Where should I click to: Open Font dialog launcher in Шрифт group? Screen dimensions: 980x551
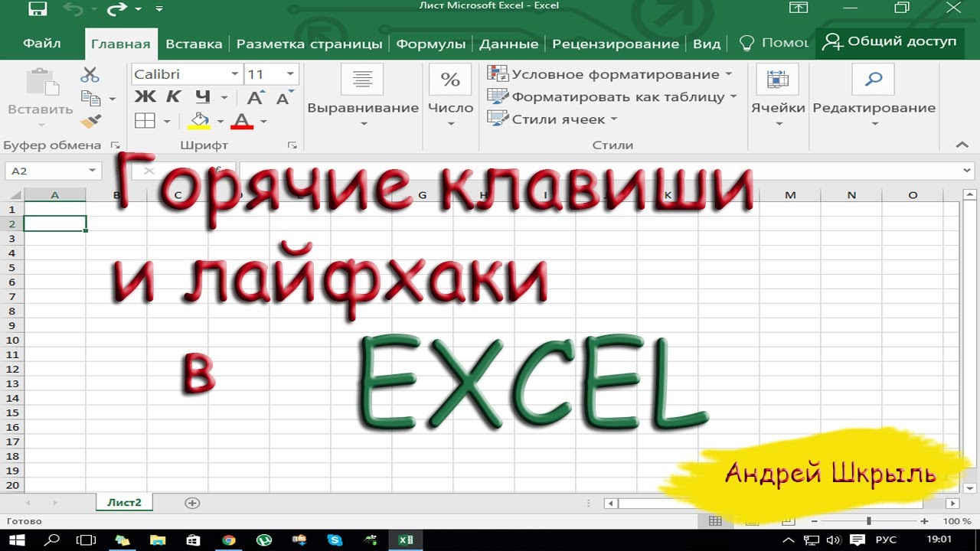coord(292,145)
